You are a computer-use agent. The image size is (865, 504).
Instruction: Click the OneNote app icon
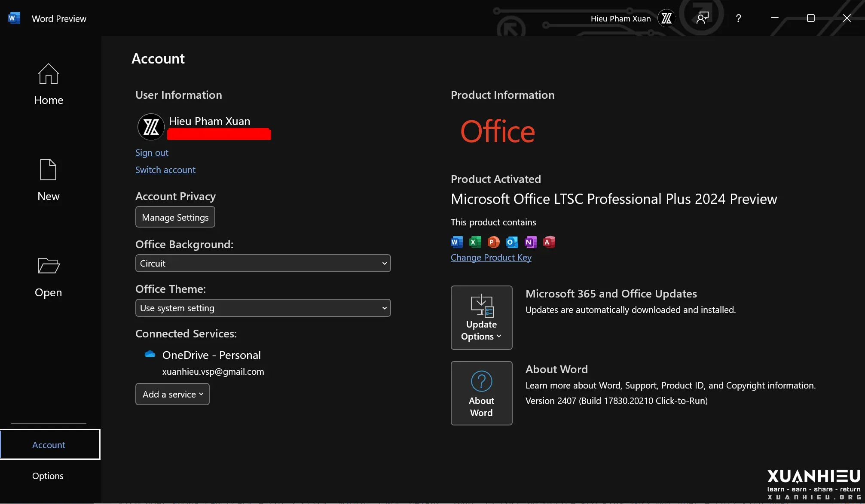531,242
